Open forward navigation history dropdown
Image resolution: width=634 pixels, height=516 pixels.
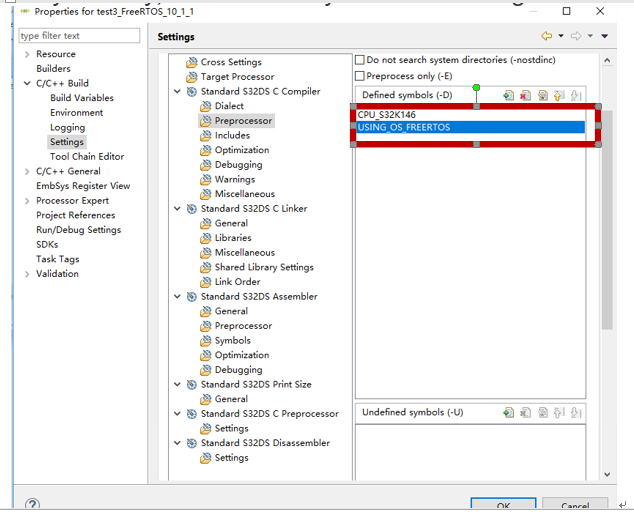(590, 36)
